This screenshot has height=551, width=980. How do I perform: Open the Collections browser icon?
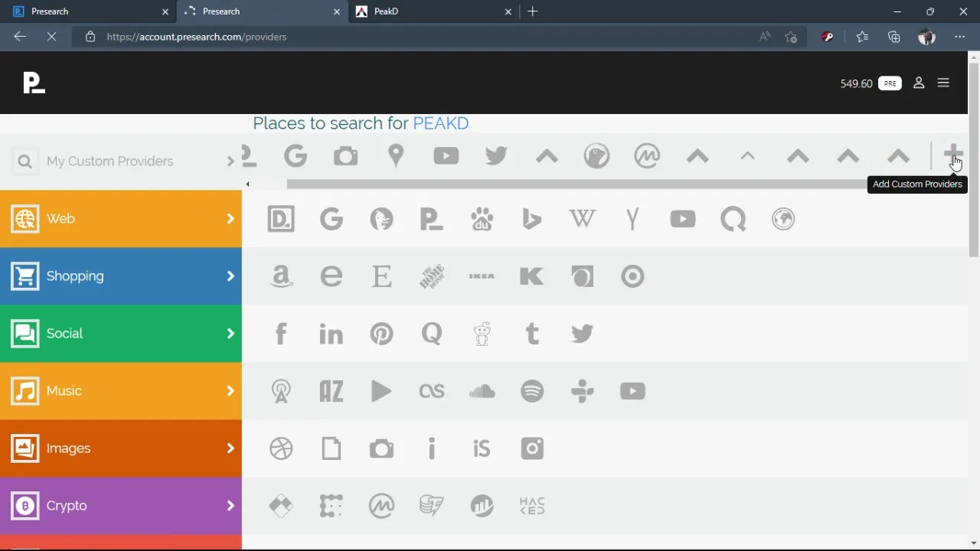coord(893,37)
